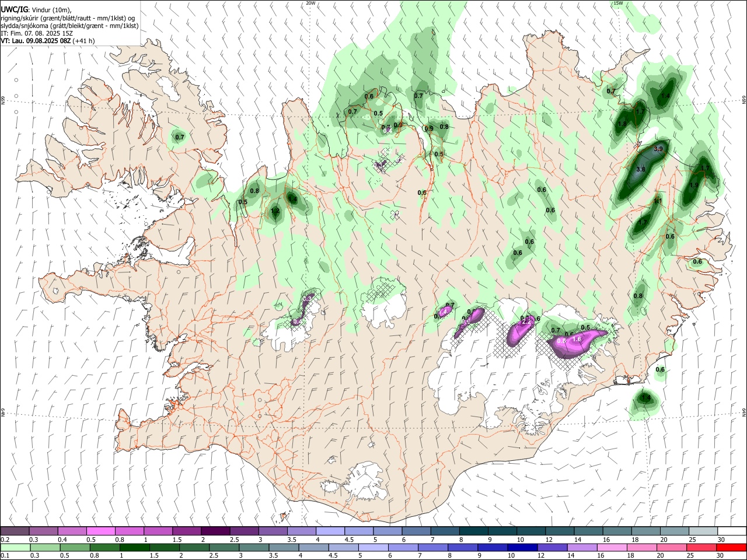Pick the dusky mauve 0.2 swatch starting snow legend
747x560 pixels.
tap(15, 531)
